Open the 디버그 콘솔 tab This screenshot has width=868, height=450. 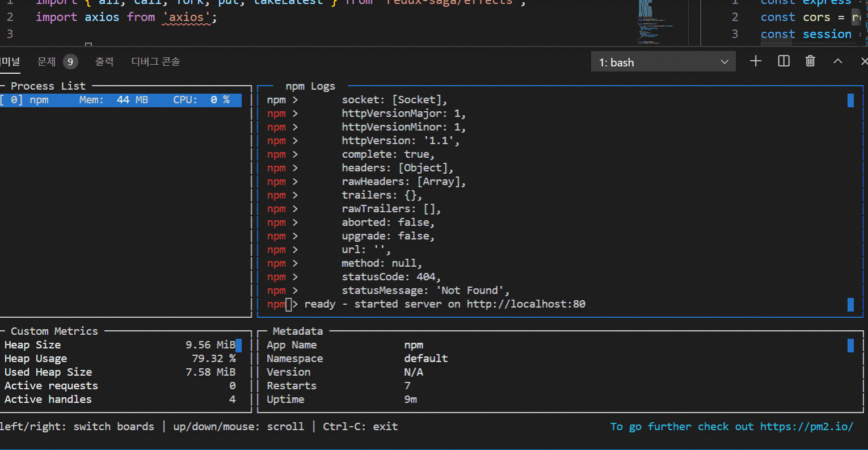[x=155, y=62]
